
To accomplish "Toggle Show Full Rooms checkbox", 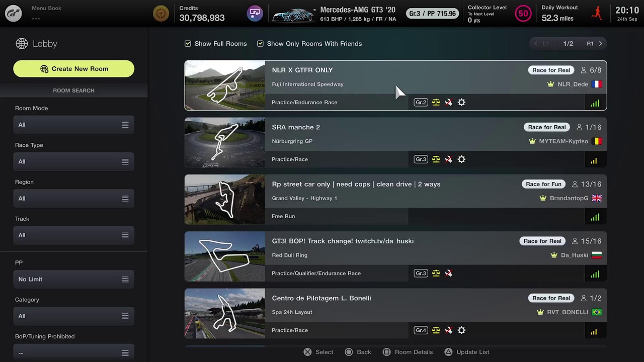I will (188, 44).
